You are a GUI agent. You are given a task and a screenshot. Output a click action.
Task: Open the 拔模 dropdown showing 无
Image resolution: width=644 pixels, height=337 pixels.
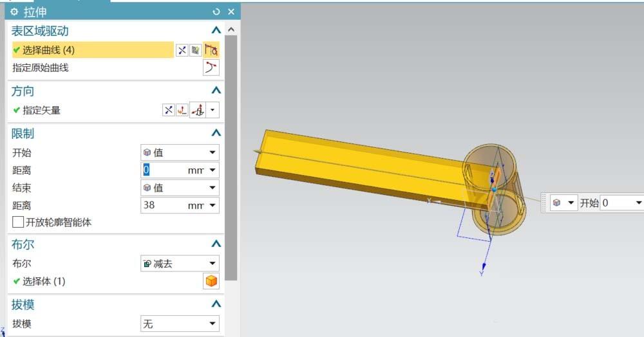pos(180,324)
